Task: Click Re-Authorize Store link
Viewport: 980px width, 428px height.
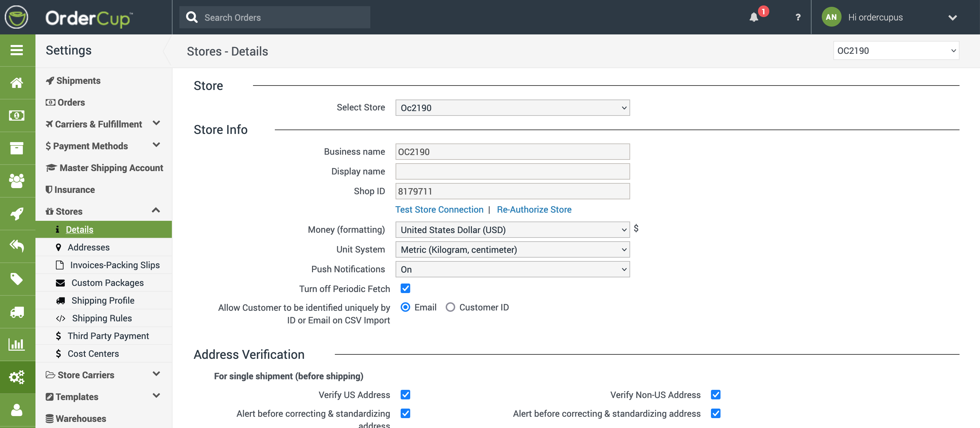Action: coord(534,210)
